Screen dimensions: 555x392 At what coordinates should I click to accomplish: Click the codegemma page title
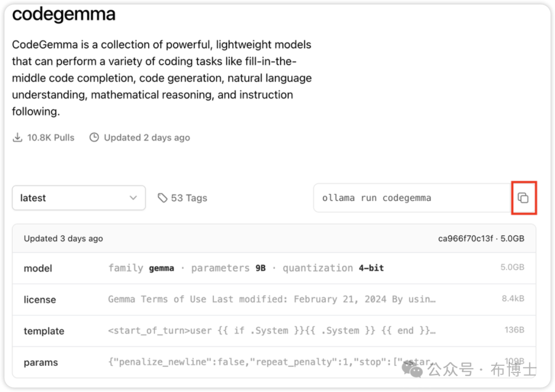(64, 14)
